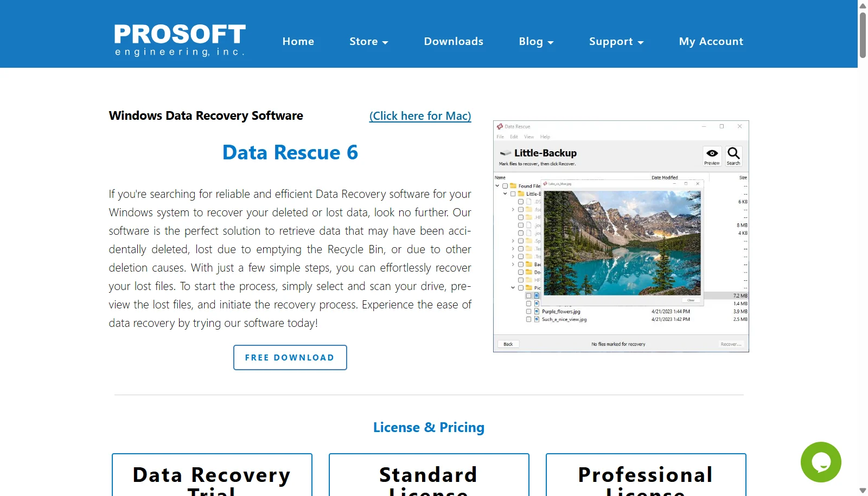Image resolution: width=868 pixels, height=496 pixels.
Task: Click the Data Rescue 6 heading
Action: (290, 152)
